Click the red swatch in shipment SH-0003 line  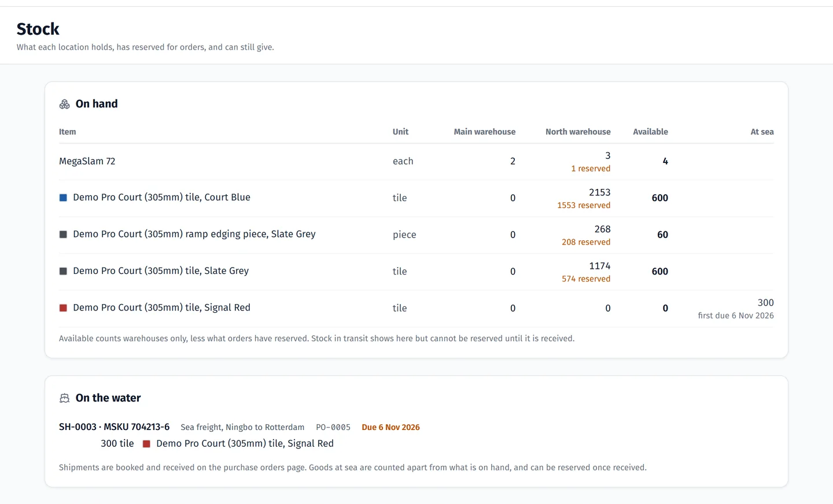(146, 444)
